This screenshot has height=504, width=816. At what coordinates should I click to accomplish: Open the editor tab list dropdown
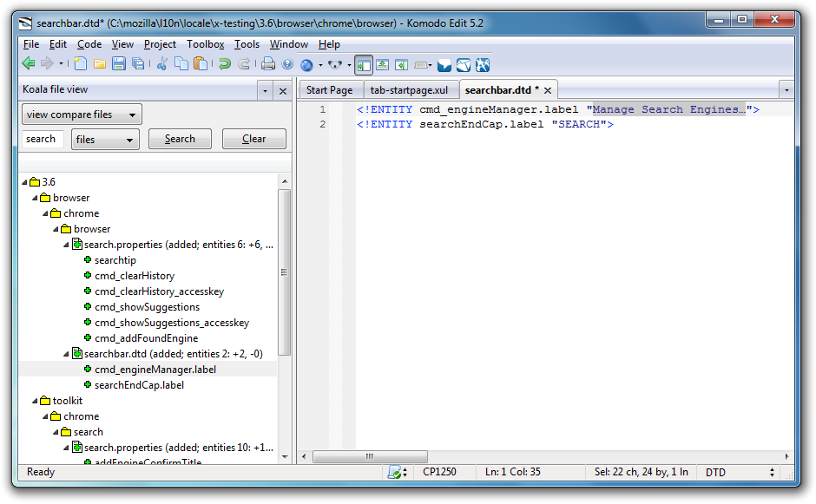tap(786, 90)
